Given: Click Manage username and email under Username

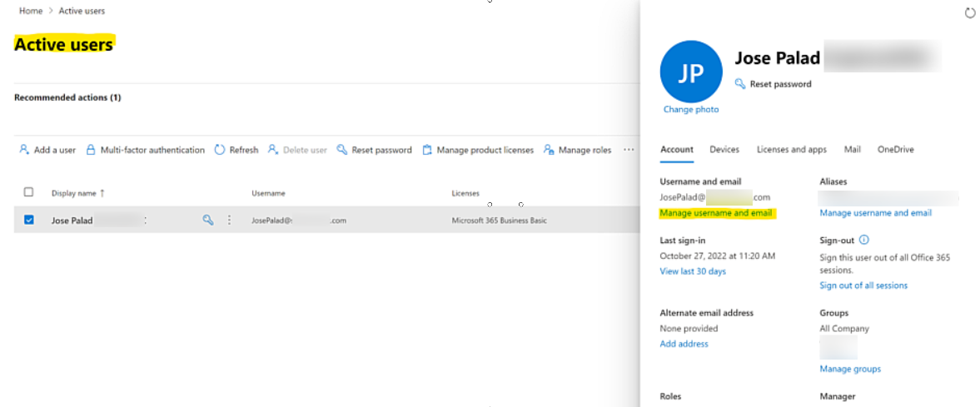Looking at the screenshot, I should coord(715,213).
